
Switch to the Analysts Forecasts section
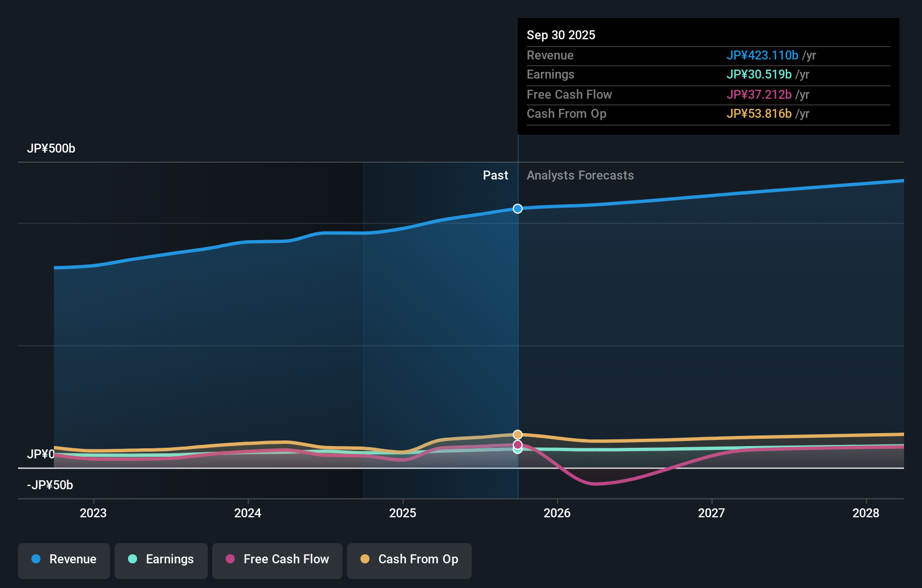coord(580,175)
